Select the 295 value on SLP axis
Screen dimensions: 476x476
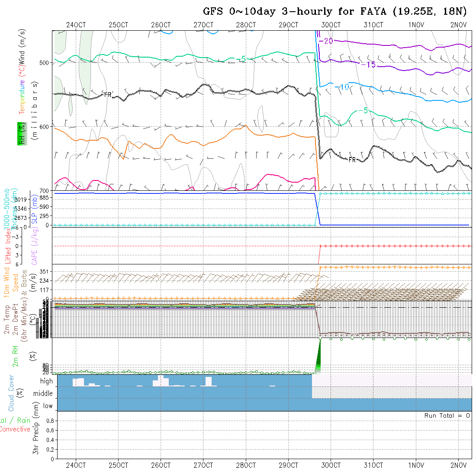click(x=44, y=216)
